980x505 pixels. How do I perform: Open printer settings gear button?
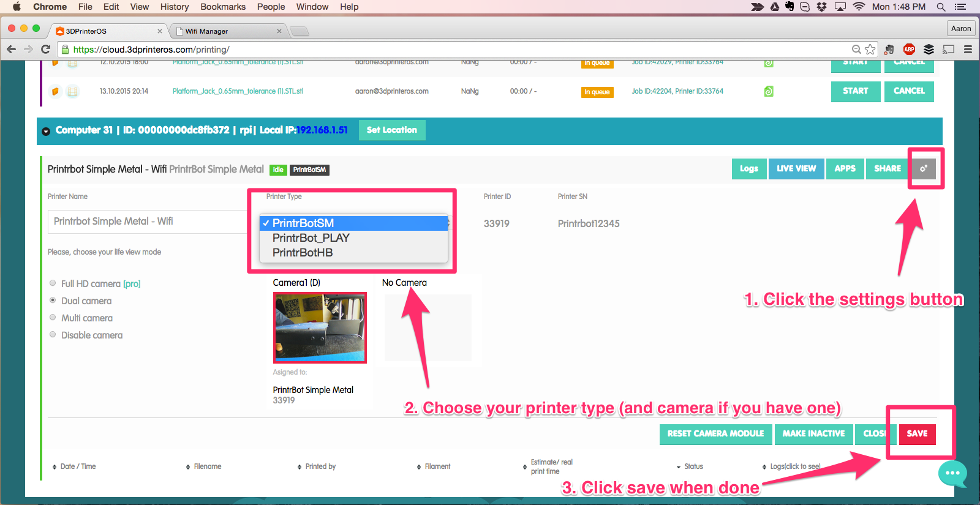[x=924, y=168]
